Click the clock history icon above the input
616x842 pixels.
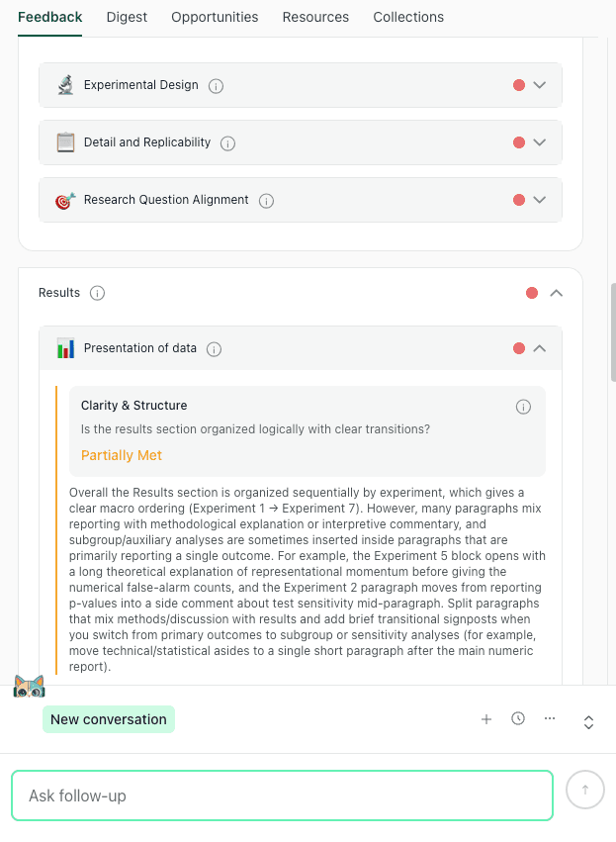click(x=518, y=719)
